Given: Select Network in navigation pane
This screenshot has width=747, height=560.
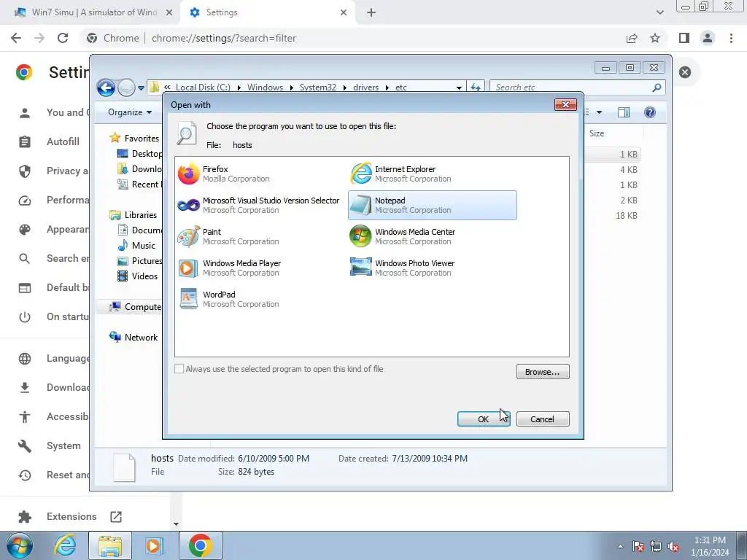Looking at the screenshot, I should [x=133, y=338].
